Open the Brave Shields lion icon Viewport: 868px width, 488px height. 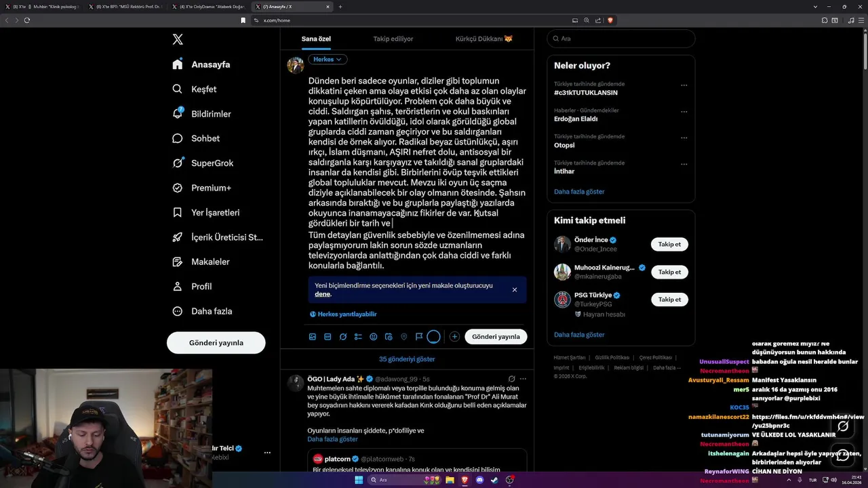610,20
